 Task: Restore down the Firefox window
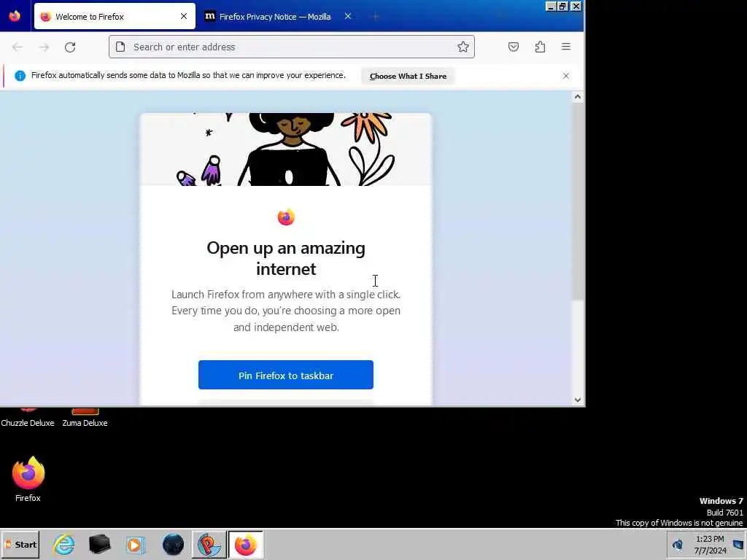point(563,6)
